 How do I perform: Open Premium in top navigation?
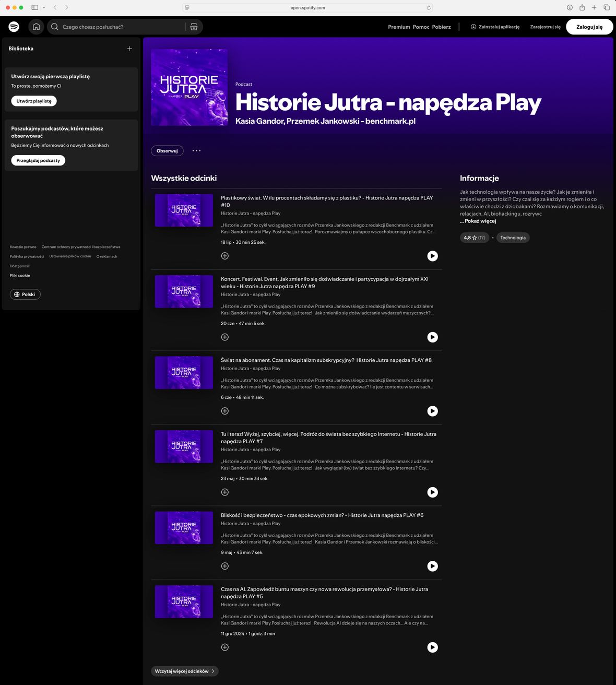click(x=399, y=27)
